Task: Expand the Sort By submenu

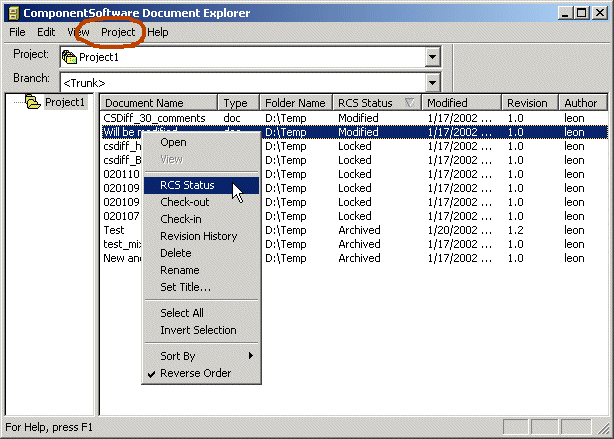Action: (201, 356)
